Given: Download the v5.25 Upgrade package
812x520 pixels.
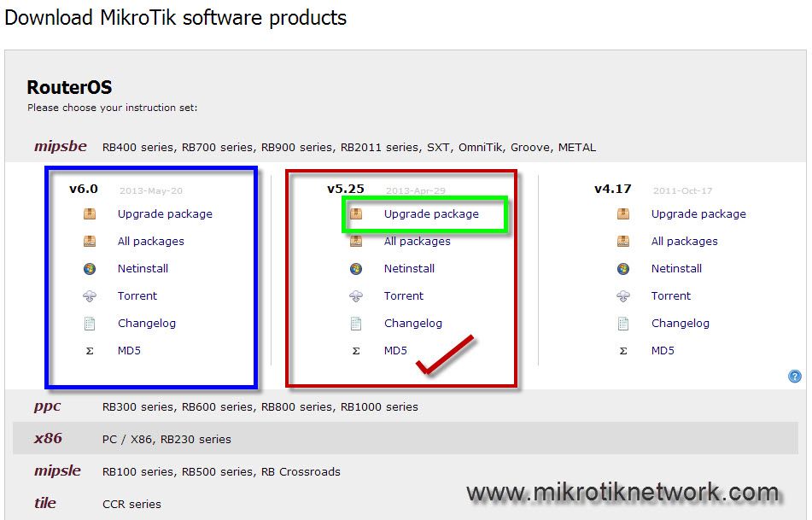Looking at the screenshot, I should [431, 214].
